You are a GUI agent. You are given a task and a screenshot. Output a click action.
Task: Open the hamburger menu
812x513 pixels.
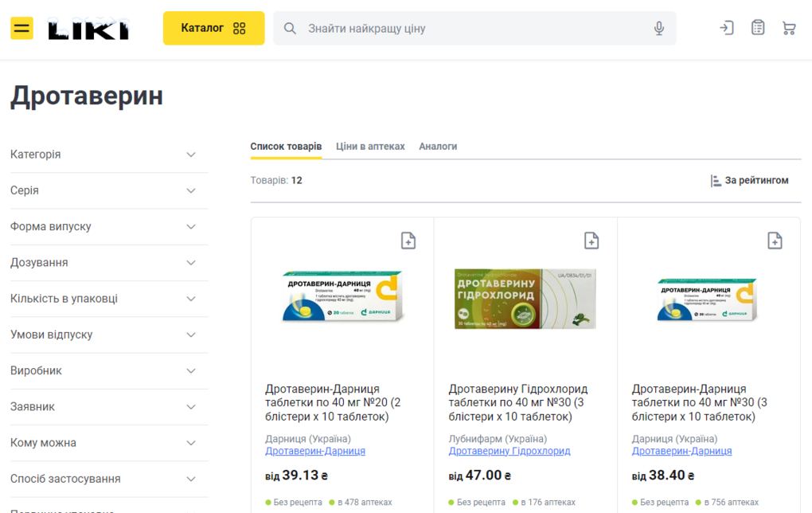point(21,29)
